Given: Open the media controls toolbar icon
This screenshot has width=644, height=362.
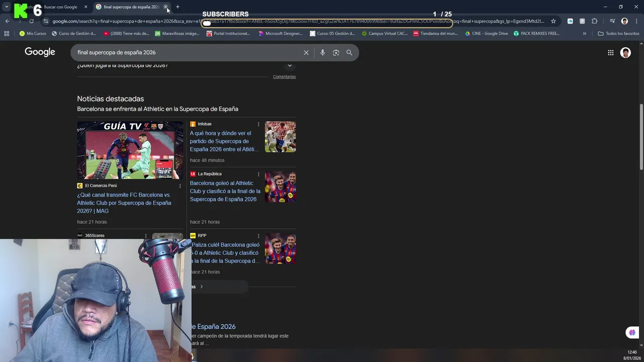Looking at the screenshot, I should pyautogui.click(x=612, y=21).
